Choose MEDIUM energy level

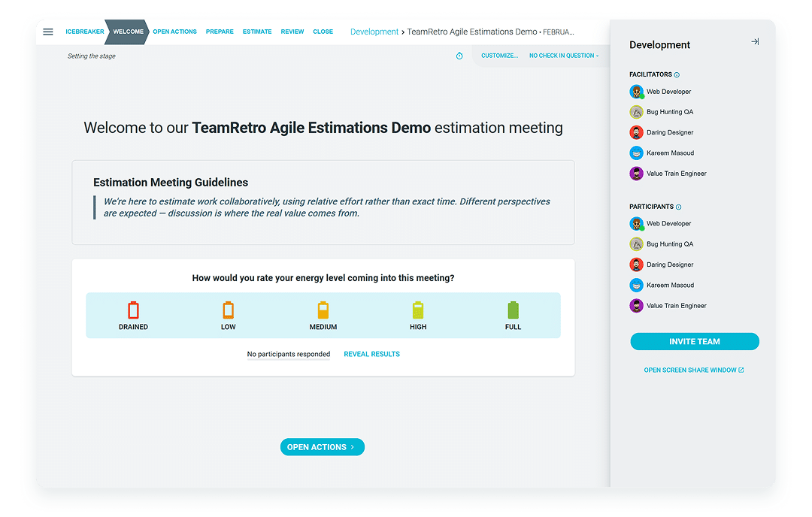(323, 310)
